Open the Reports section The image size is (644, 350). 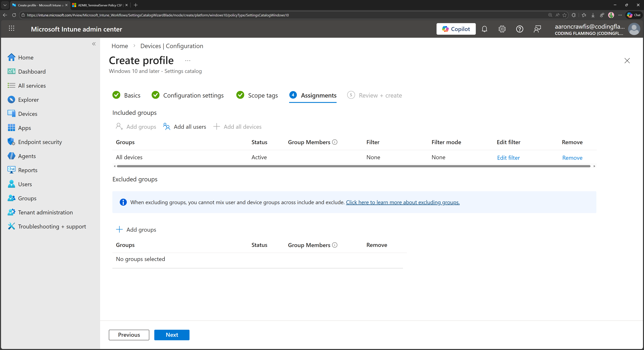click(x=28, y=170)
